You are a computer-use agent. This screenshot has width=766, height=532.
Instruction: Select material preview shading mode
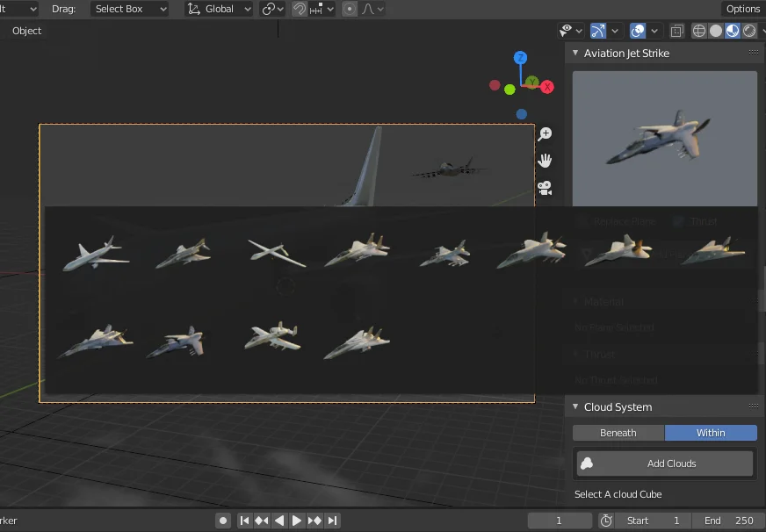click(731, 31)
